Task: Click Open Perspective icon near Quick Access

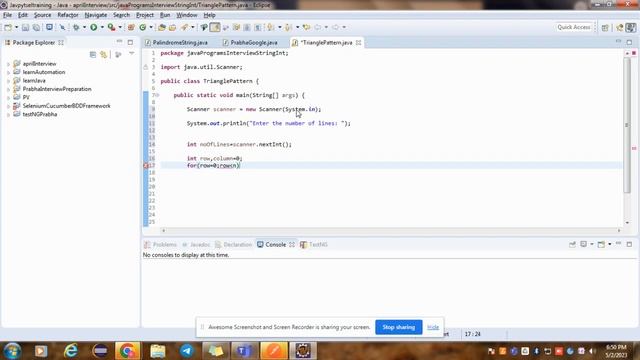Action: coord(605,27)
